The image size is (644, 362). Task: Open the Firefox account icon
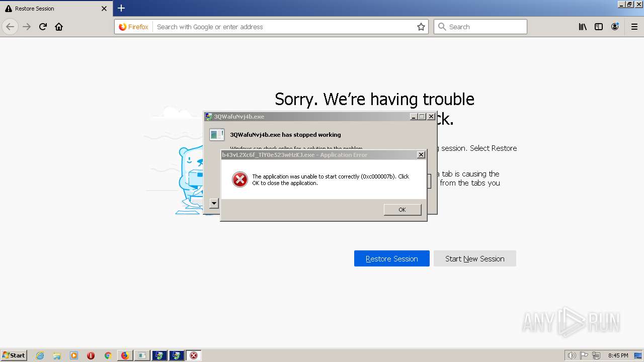coord(615,27)
